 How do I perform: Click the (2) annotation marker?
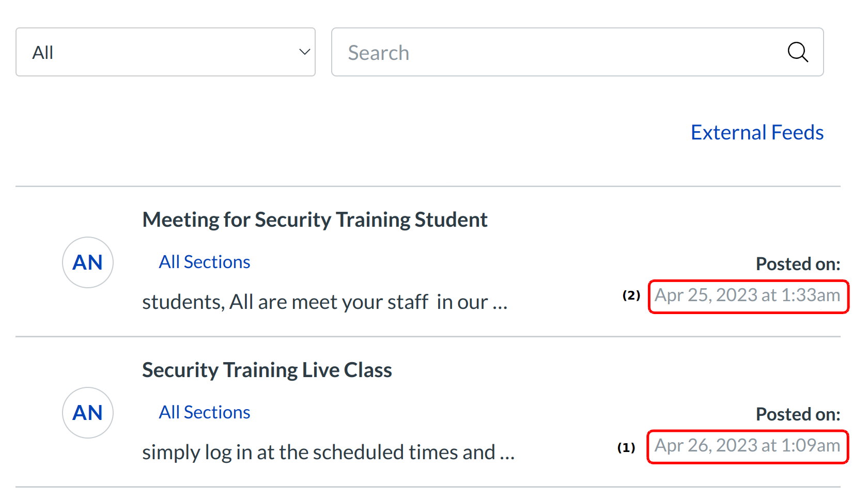pos(631,295)
